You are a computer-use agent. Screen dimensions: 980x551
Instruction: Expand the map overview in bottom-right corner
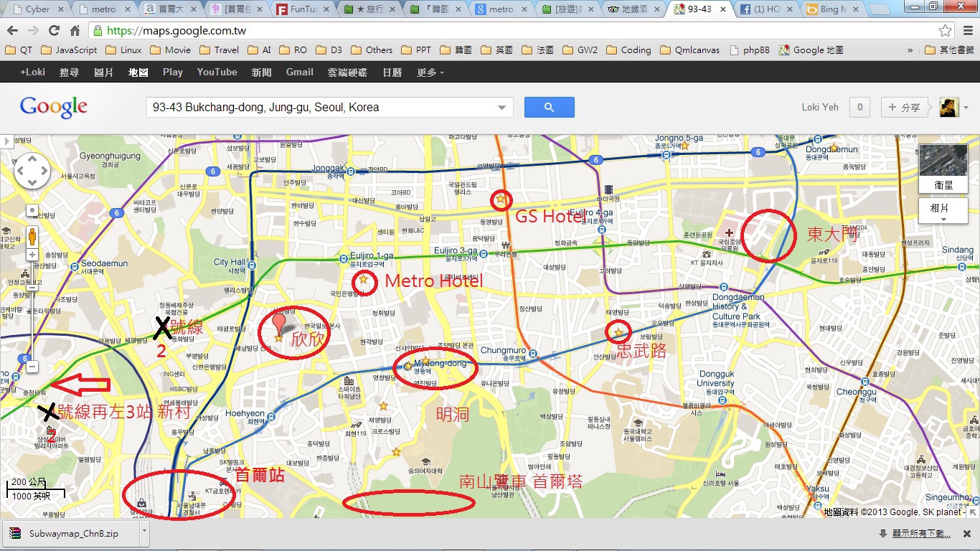pyautogui.click(x=973, y=512)
